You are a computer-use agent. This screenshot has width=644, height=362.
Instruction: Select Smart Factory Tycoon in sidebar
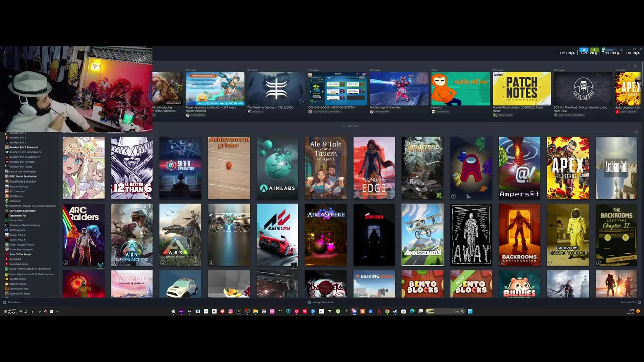coord(22,244)
